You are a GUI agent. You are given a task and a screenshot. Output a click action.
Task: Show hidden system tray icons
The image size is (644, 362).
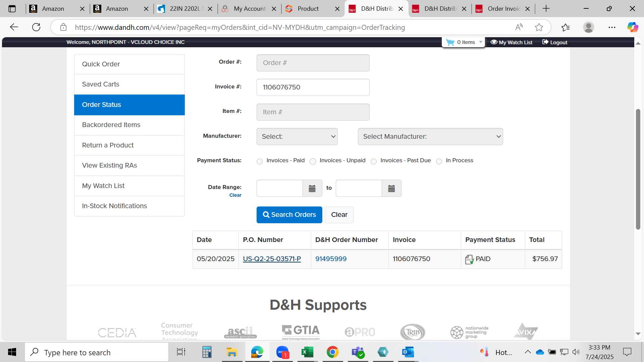528,352
